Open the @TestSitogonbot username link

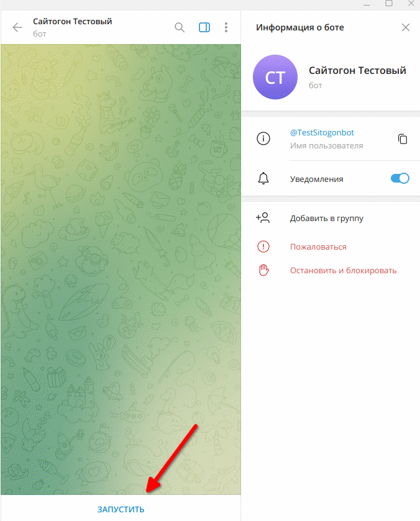click(x=322, y=132)
